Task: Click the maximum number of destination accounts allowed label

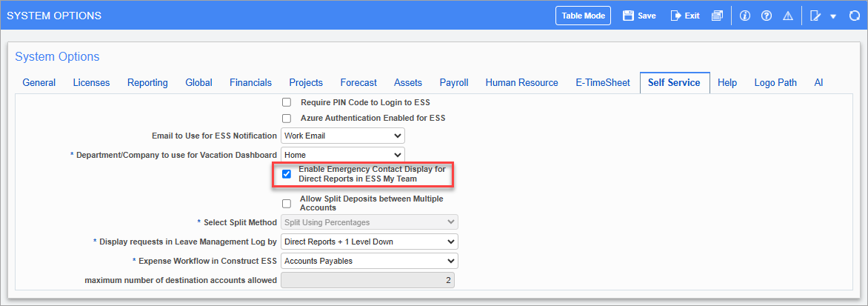Action: coord(181,280)
